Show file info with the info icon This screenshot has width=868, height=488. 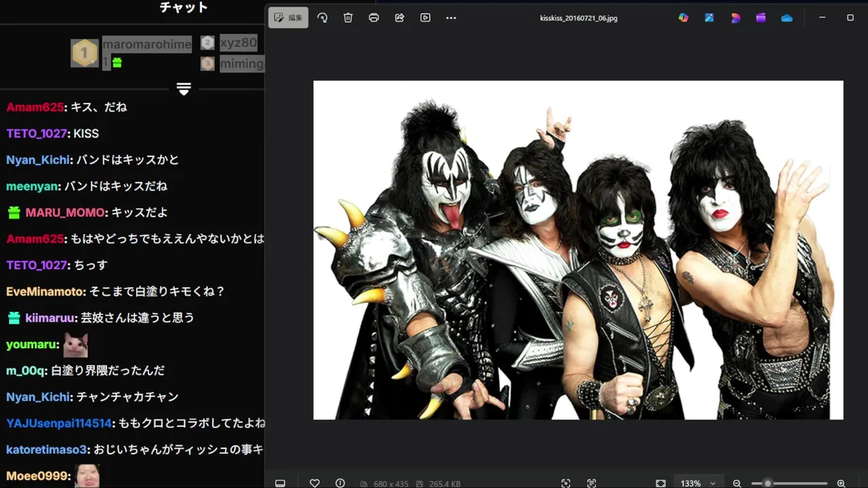340,483
